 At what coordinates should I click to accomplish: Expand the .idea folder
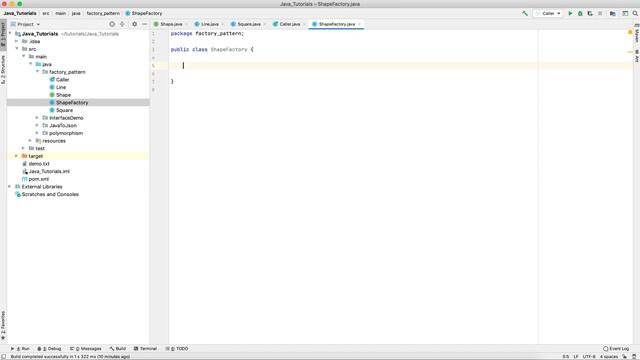[x=17, y=41]
